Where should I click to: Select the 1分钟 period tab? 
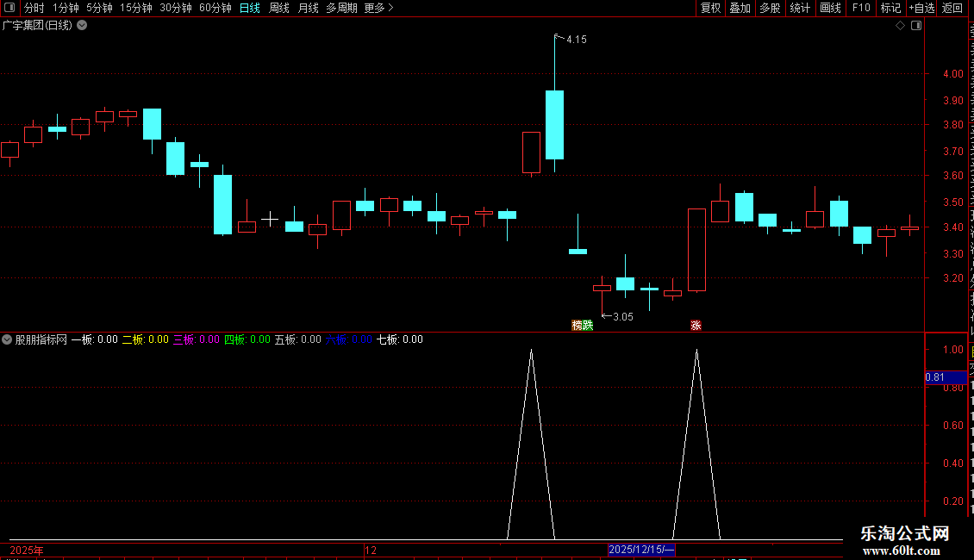pyautogui.click(x=66, y=8)
